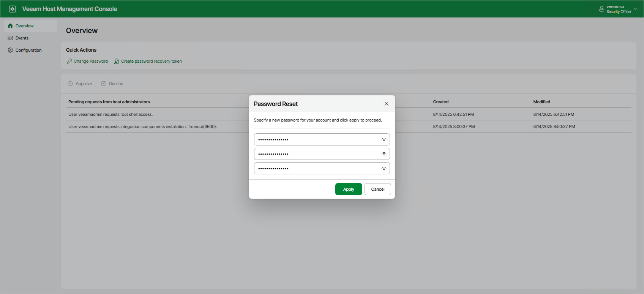Image resolution: width=644 pixels, height=294 pixels.
Task: Open the Events menu item
Action: [31, 38]
